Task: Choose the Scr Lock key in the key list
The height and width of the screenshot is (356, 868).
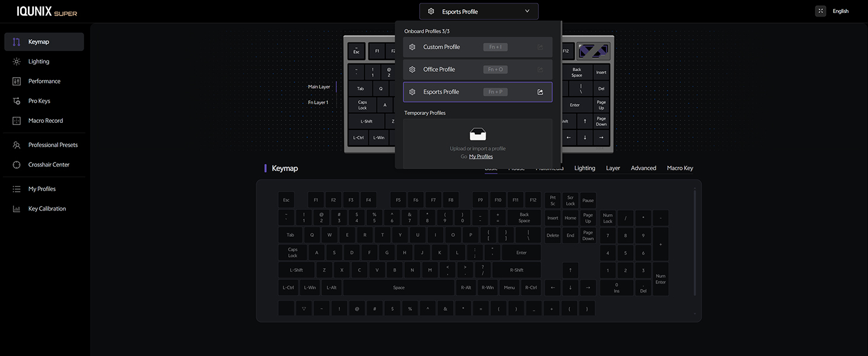Action: pos(570,201)
